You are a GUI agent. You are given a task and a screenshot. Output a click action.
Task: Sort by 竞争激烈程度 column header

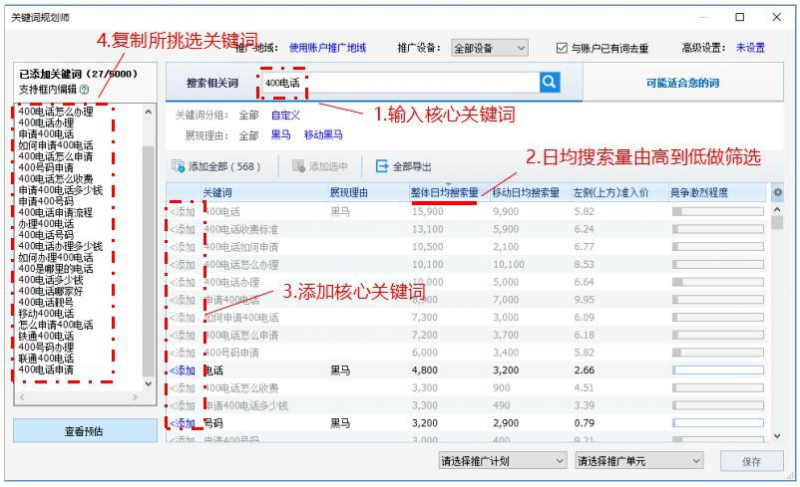pos(698,192)
